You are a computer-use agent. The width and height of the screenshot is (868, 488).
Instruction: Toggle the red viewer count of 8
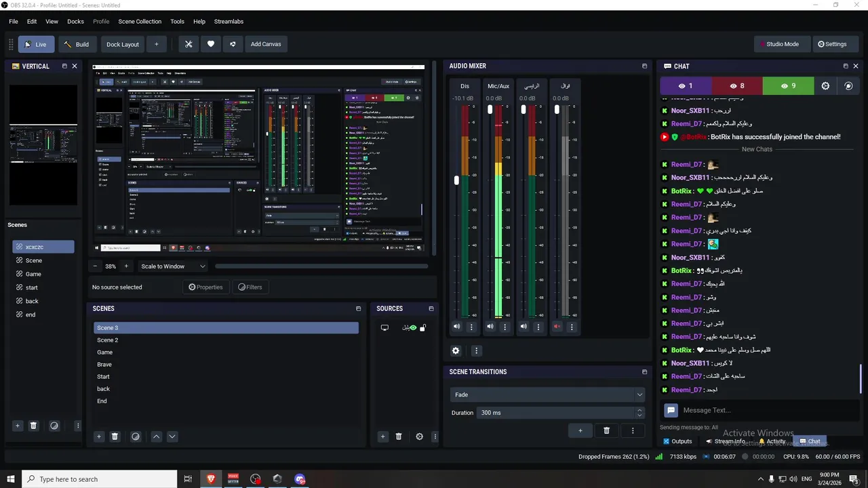click(737, 86)
